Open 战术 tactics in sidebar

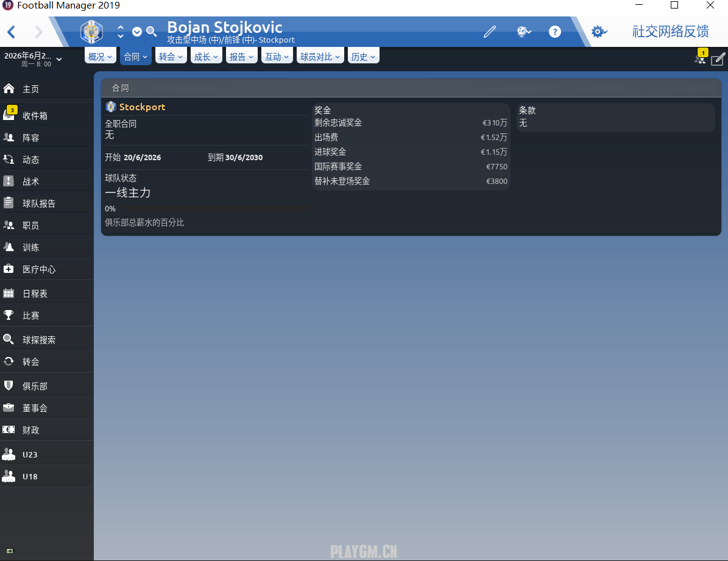[46, 181]
